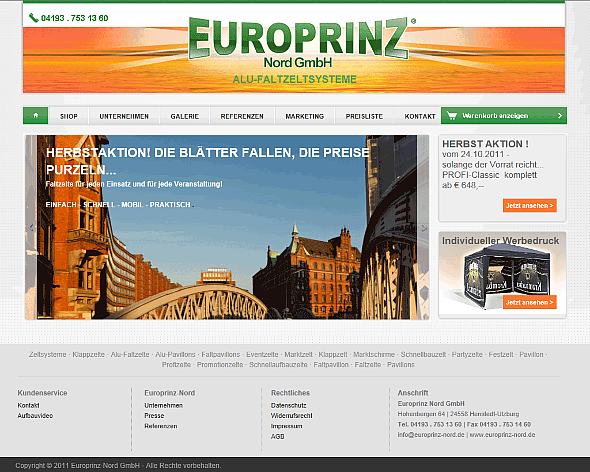Click the shopping cart icon
590x472 pixels.
coord(452,116)
